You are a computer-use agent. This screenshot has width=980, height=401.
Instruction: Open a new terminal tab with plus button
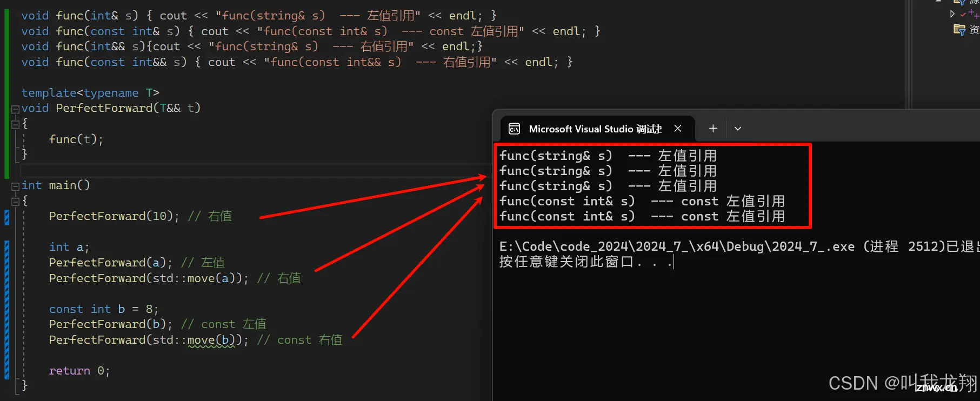(x=713, y=129)
